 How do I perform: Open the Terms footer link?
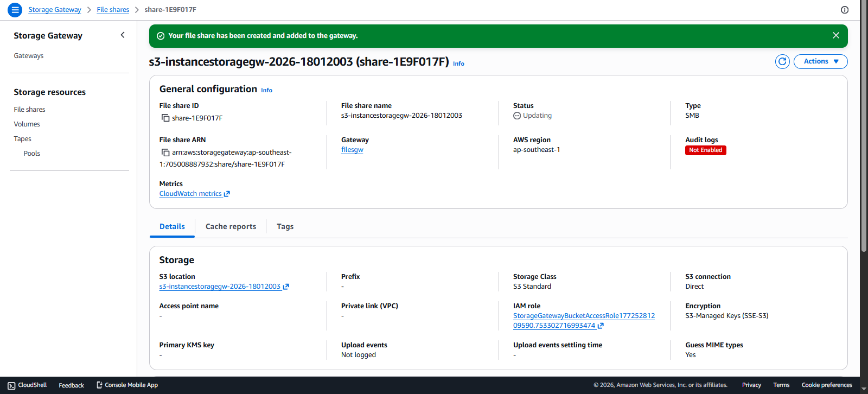click(781, 385)
